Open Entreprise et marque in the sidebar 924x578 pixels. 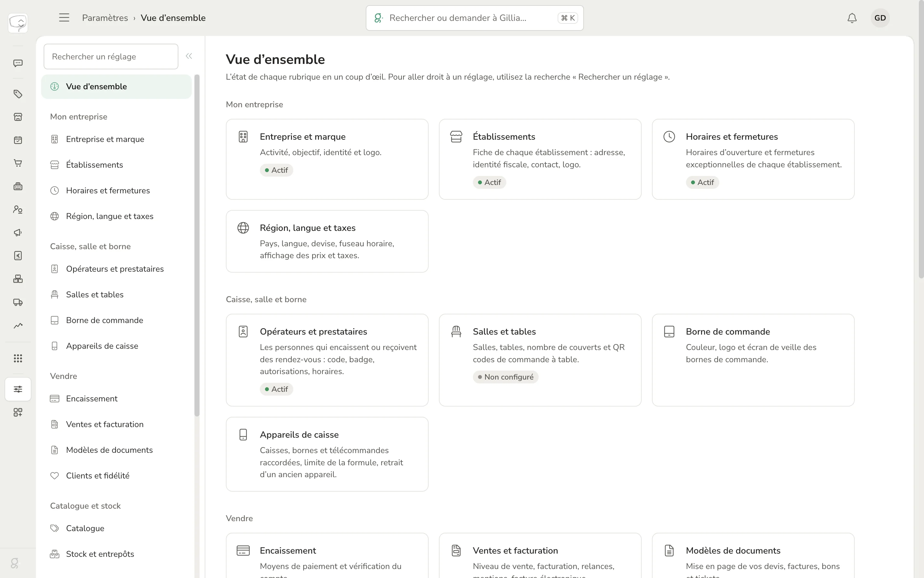pyautogui.click(x=116, y=139)
